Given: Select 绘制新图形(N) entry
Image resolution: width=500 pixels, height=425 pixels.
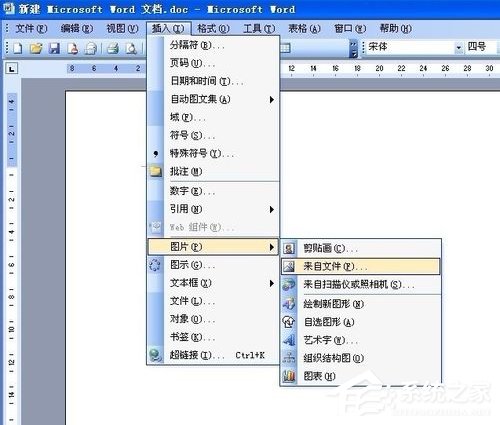Looking at the screenshot, I should (361, 304).
